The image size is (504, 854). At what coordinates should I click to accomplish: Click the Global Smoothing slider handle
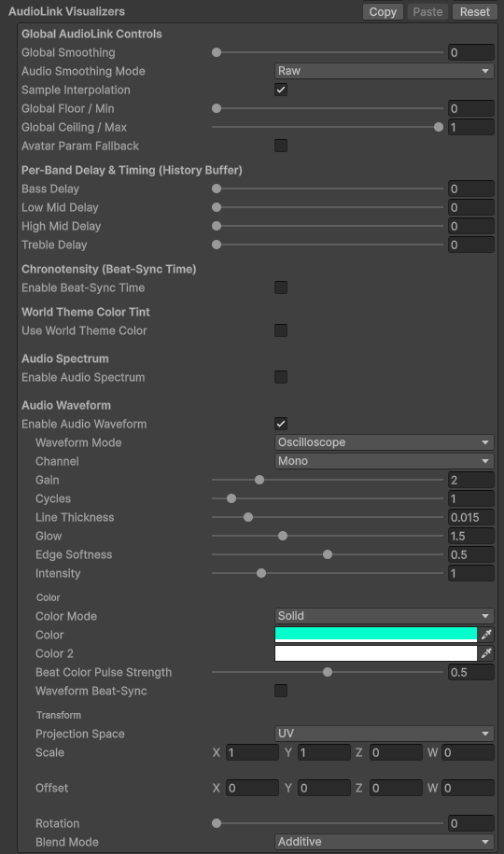tap(217, 52)
